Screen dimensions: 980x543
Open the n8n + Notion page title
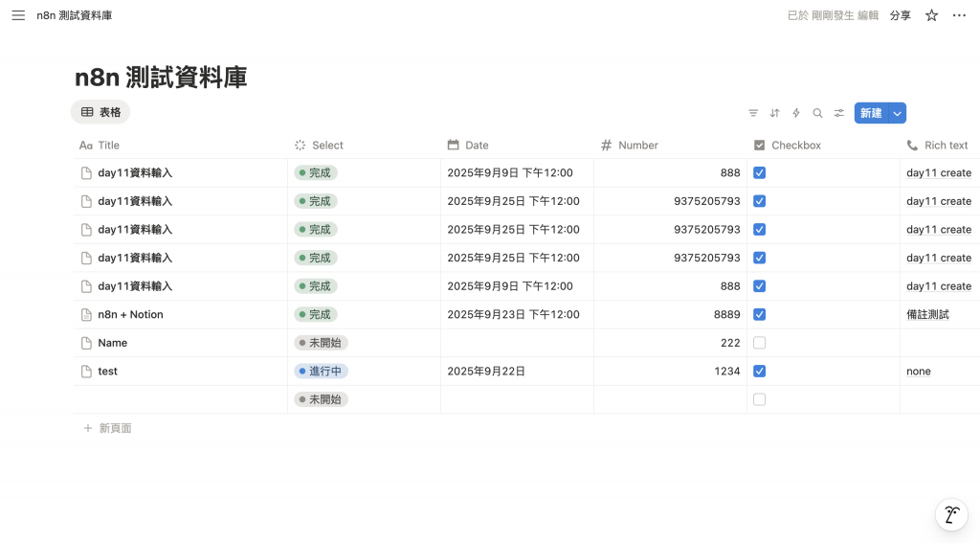[x=130, y=315]
